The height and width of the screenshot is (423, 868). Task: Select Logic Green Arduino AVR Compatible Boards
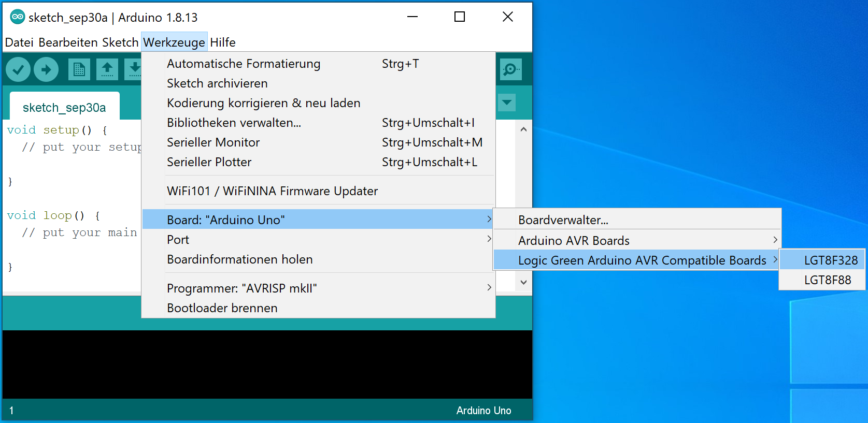point(637,260)
